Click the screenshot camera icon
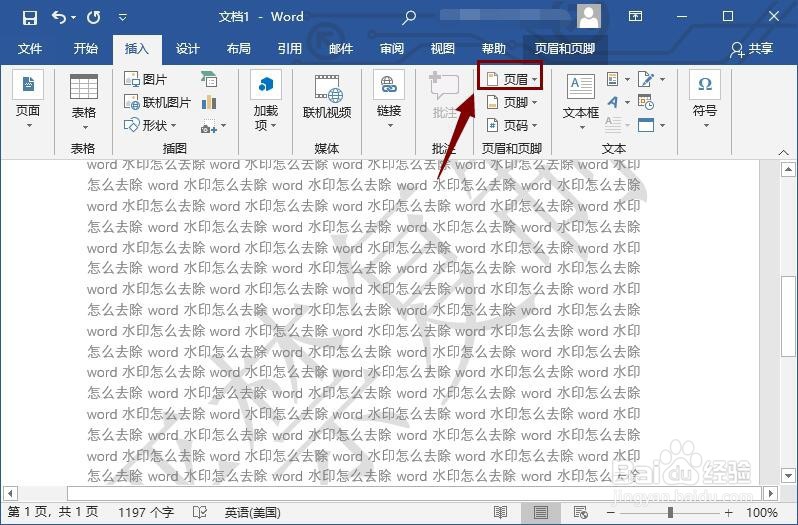This screenshot has width=798, height=525. click(x=209, y=126)
